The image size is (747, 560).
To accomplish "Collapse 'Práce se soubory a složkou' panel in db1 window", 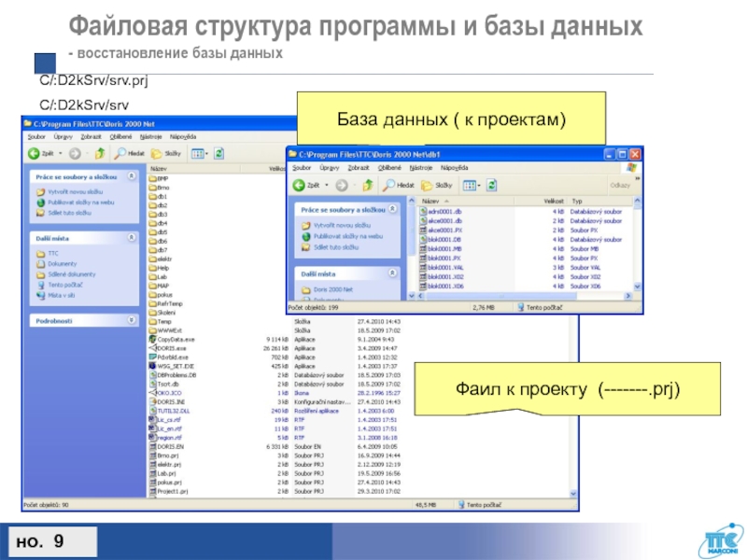I will [392, 209].
